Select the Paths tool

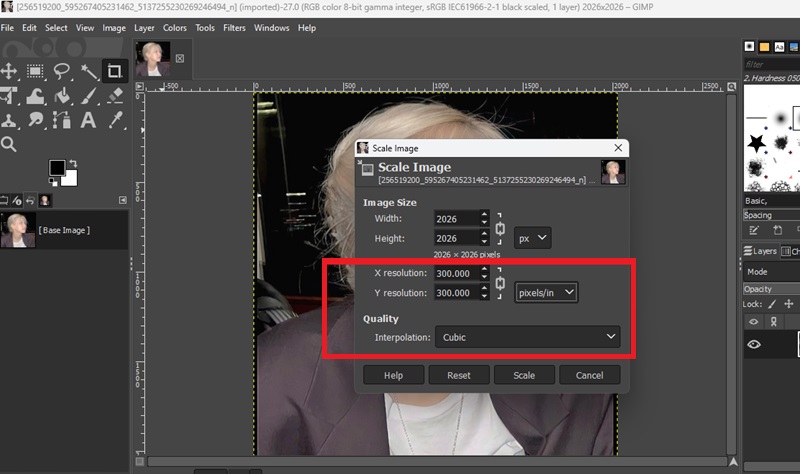(x=62, y=120)
